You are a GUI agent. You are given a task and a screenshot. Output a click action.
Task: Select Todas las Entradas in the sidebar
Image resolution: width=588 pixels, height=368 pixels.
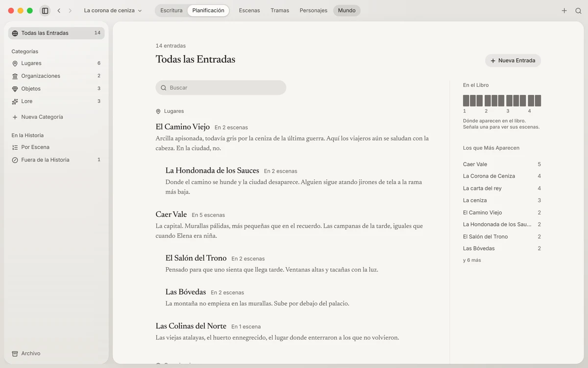coord(56,33)
